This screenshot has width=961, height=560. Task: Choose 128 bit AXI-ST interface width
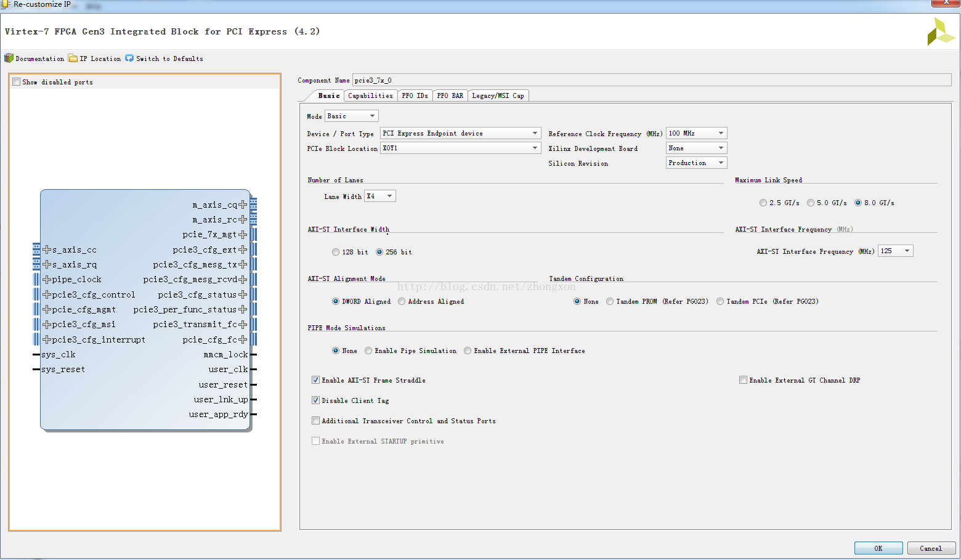336,252
